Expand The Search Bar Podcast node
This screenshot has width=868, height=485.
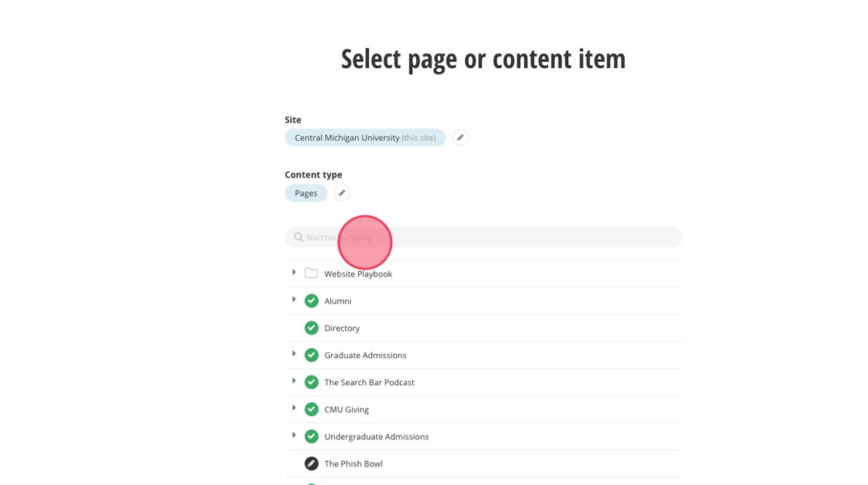tap(294, 381)
